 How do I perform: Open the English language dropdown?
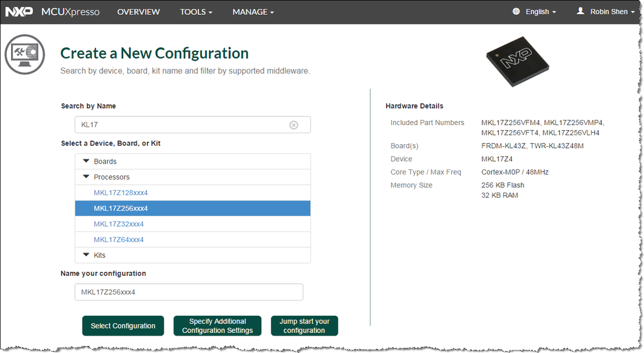tap(540, 12)
